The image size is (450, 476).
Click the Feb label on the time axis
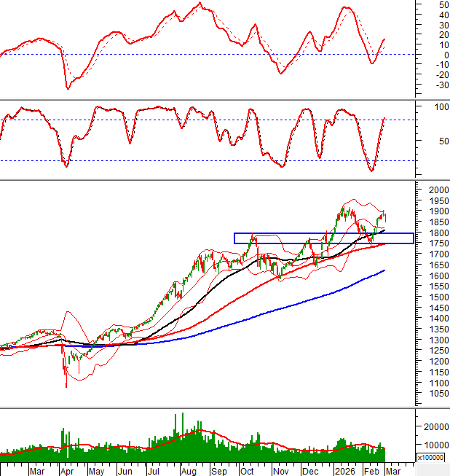371,471
